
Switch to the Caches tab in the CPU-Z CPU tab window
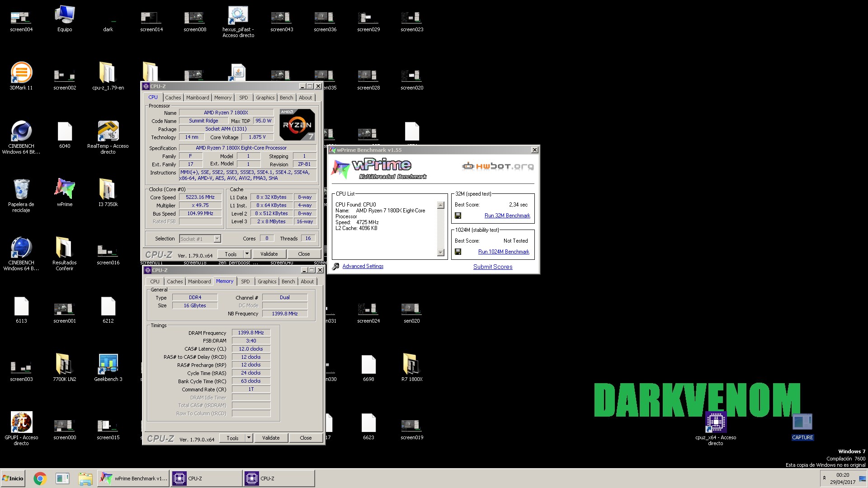tap(173, 98)
